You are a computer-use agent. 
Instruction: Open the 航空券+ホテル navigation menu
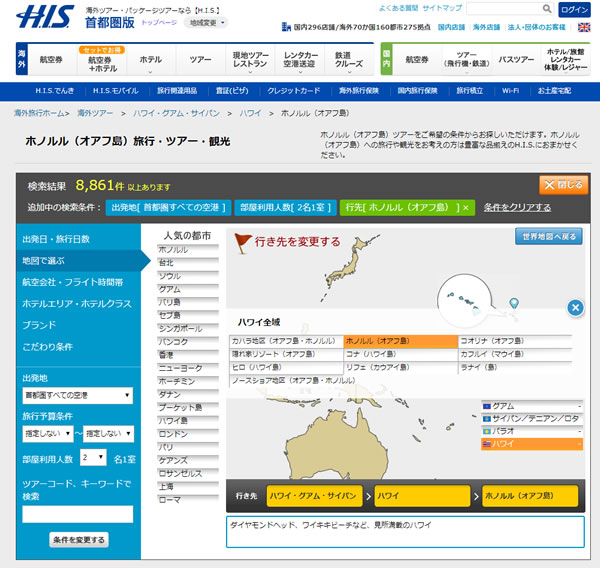point(100,60)
